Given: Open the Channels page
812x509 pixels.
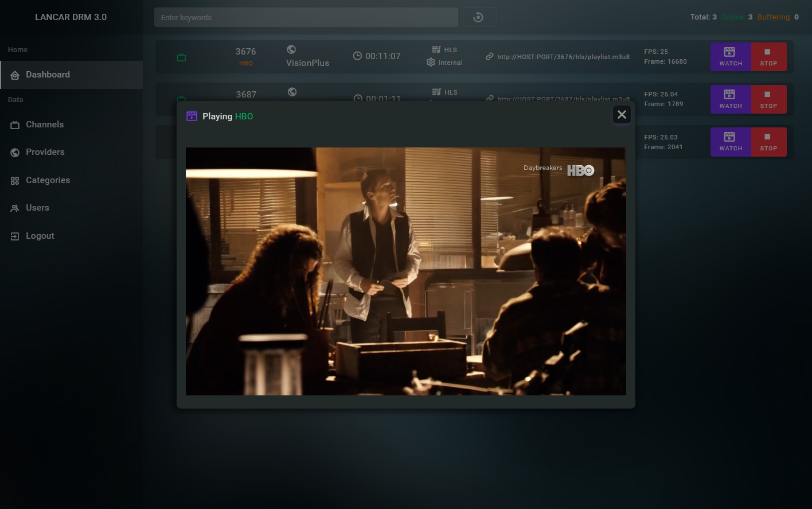Looking at the screenshot, I should click(45, 125).
